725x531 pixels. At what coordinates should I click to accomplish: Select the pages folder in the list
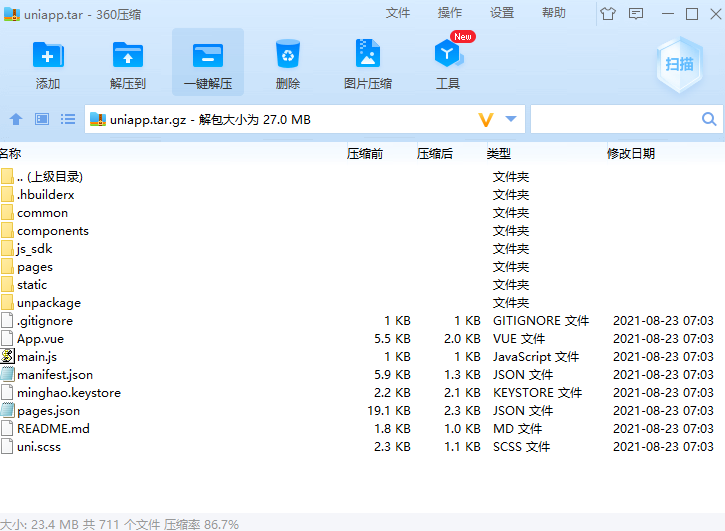point(35,267)
